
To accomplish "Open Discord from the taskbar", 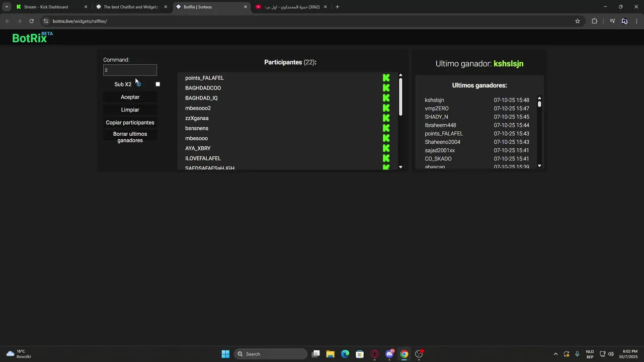I will 389,354.
